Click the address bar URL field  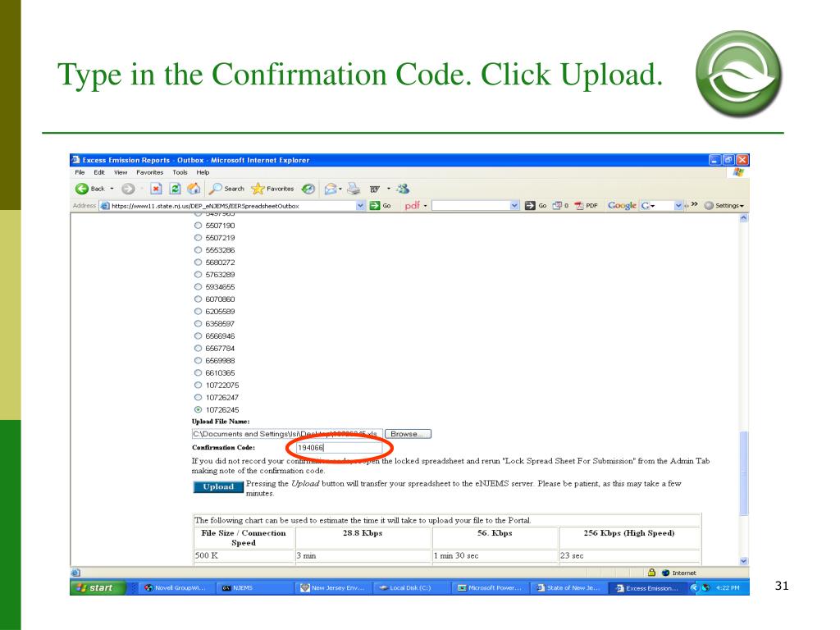tap(233, 206)
